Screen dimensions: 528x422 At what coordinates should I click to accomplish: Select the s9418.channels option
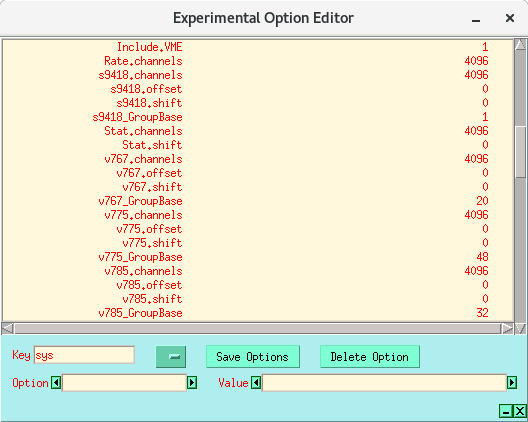(140, 75)
